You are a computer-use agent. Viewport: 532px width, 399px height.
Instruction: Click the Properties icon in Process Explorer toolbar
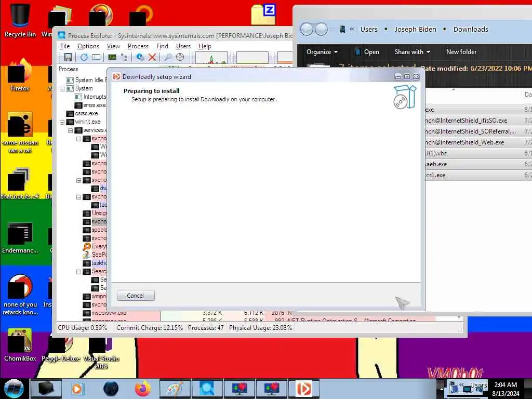[x=140, y=57]
